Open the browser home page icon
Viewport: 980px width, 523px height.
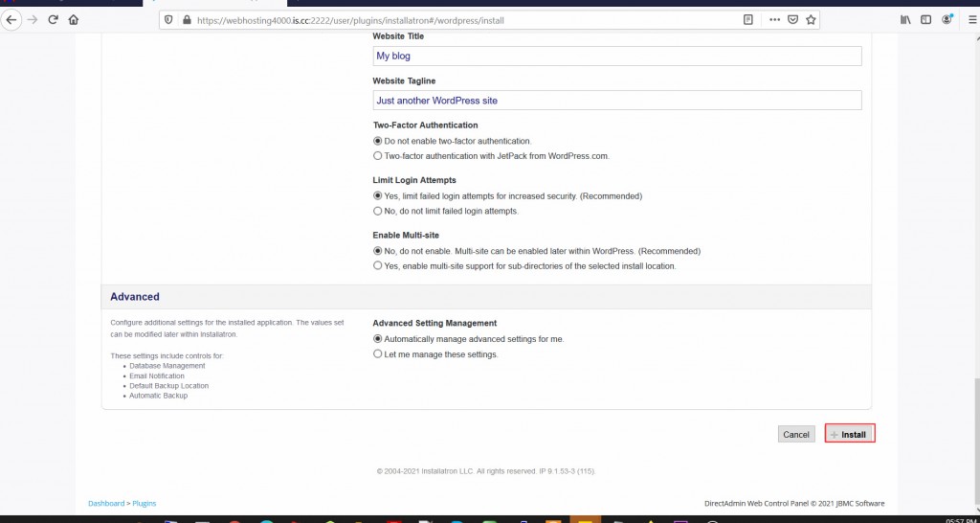pos(74,20)
